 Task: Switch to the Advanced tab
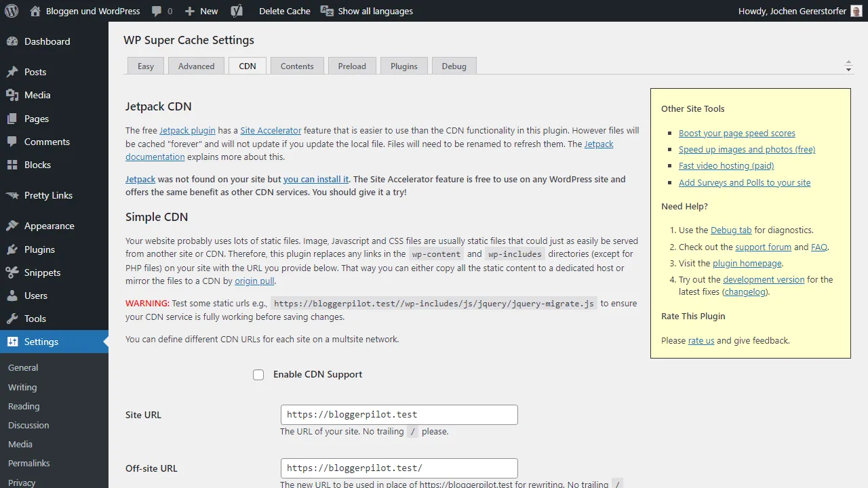coord(197,66)
